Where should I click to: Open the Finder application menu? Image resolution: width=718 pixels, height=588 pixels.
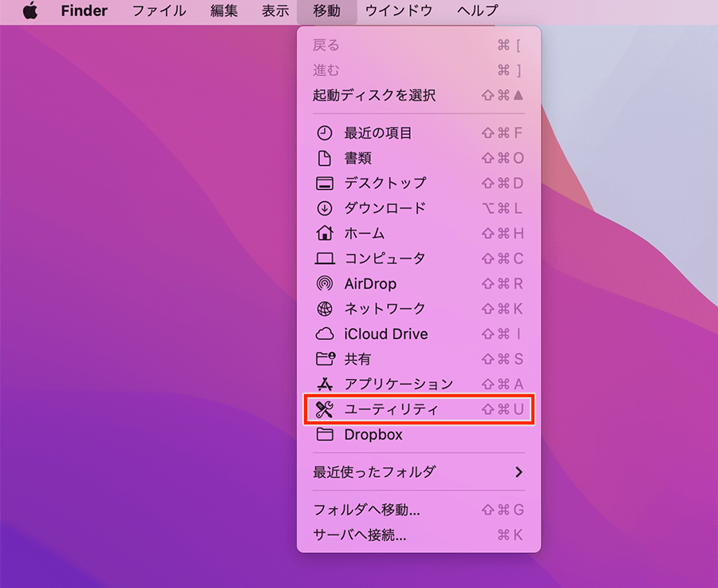(x=85, y=10)
